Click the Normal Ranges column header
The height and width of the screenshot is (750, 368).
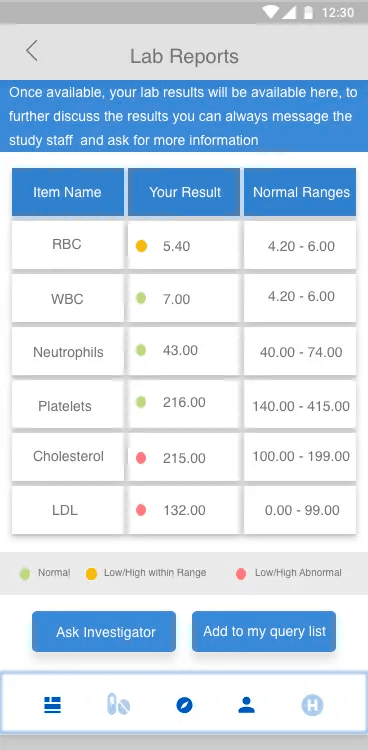(300, 192)
